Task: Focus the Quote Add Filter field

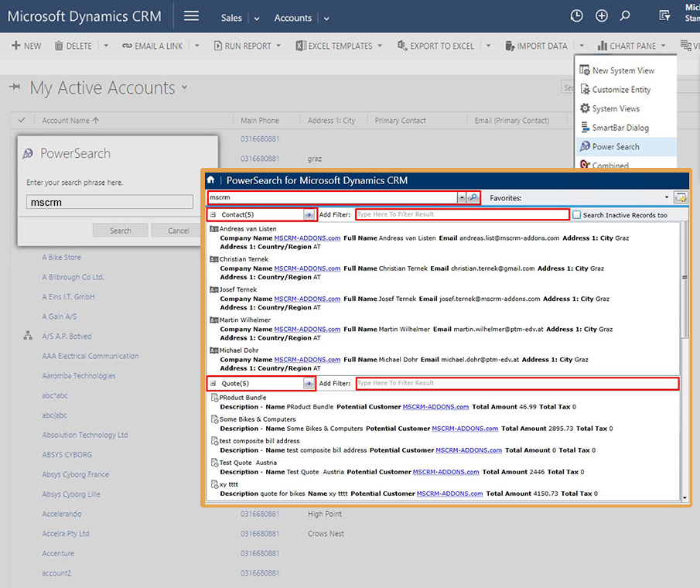Action: point(517,383)
